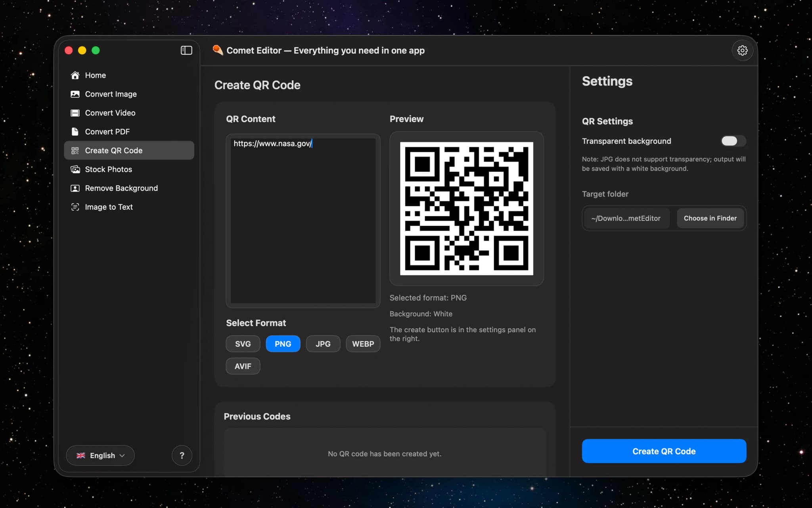Click the Create QR Code sidebar icon
The width and height of the screenshot is (812, 508).
tap(75, 150)
